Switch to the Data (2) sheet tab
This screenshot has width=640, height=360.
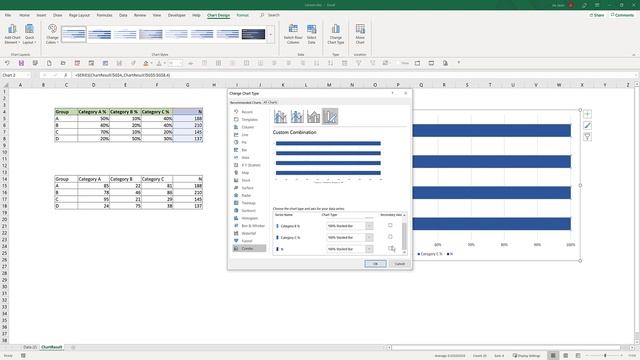point(30,347)
